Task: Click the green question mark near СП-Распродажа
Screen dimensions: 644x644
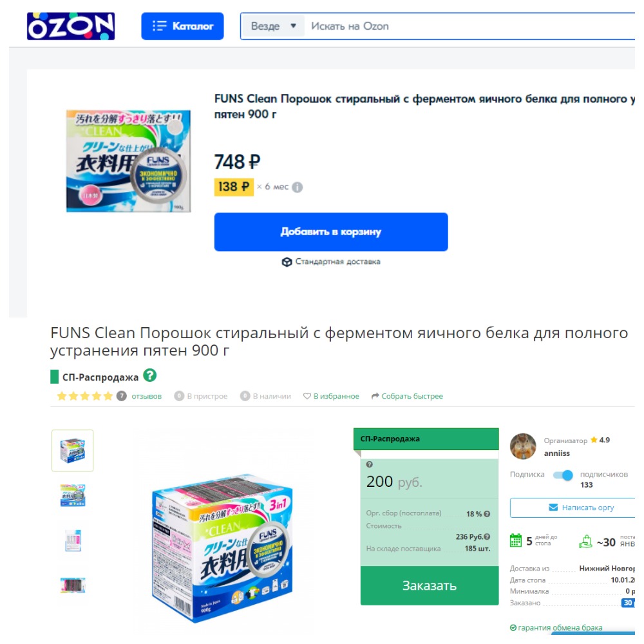Action: [x=150, y=375]
